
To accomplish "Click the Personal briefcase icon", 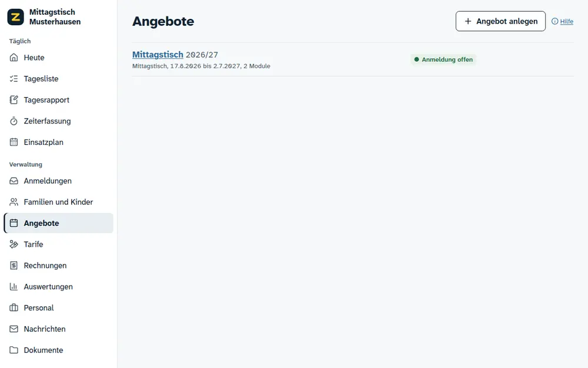I will coord(14,307).
